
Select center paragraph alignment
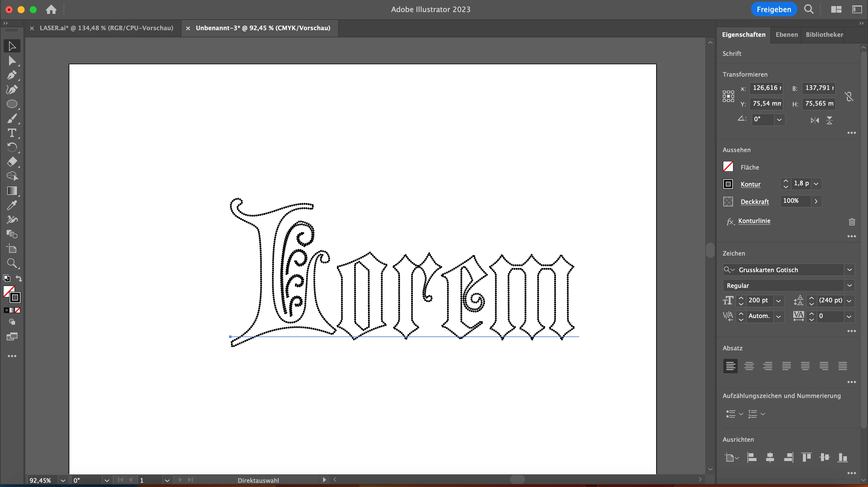click(x=749, y=366)
